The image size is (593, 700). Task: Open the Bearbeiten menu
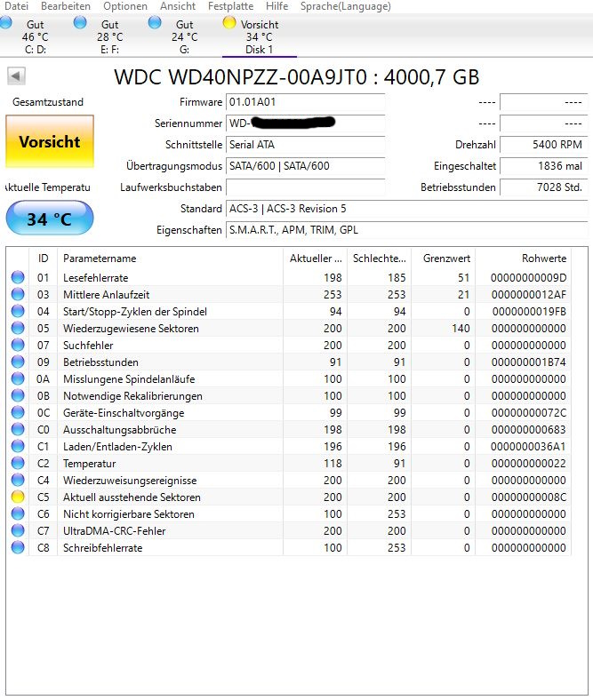(x=66, y=6)
